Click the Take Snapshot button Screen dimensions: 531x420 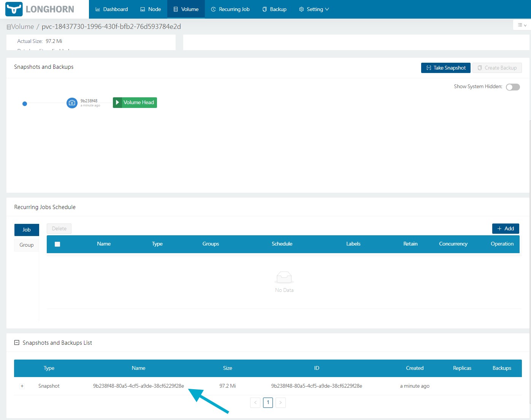pos(445,68)
